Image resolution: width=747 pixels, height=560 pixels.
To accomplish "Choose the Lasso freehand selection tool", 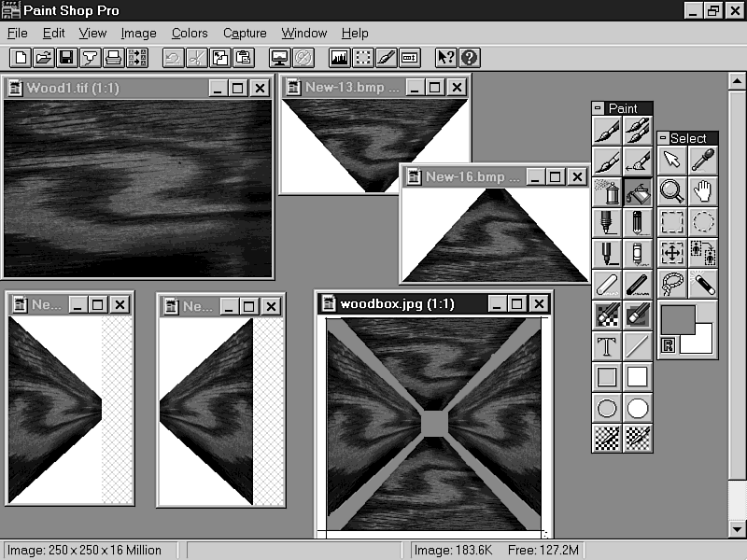I will click(x=672, y=283).
